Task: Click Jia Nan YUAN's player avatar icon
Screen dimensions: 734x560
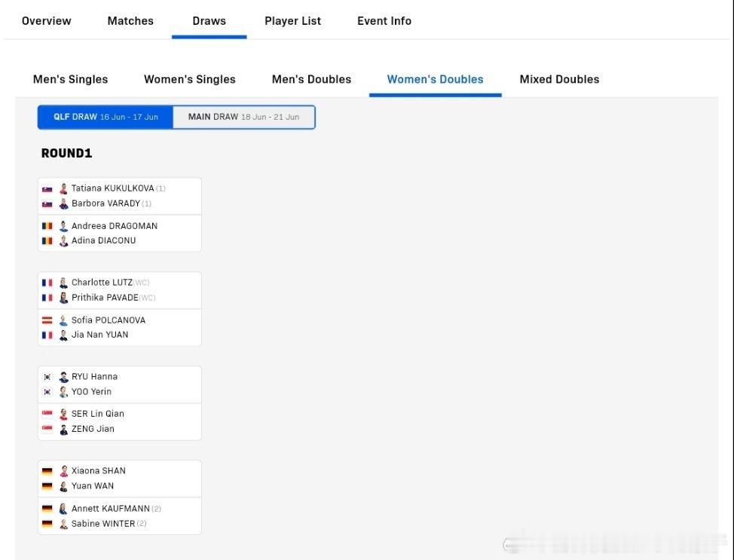Action: [63, 335]
